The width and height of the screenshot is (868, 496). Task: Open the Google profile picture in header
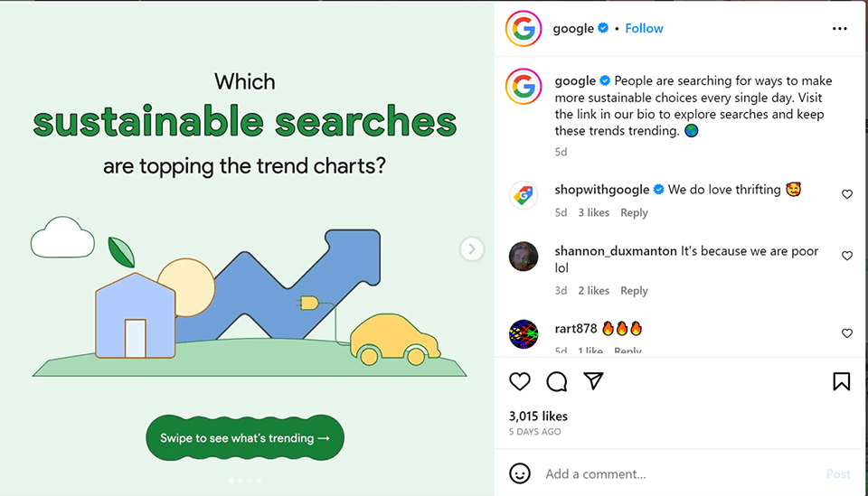[x=524, y=29]
